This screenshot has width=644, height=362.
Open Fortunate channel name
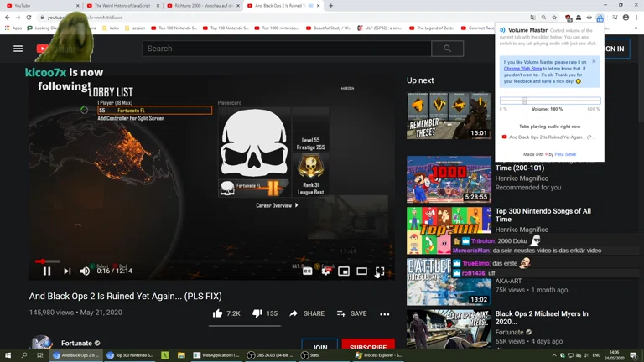(76, 343)
